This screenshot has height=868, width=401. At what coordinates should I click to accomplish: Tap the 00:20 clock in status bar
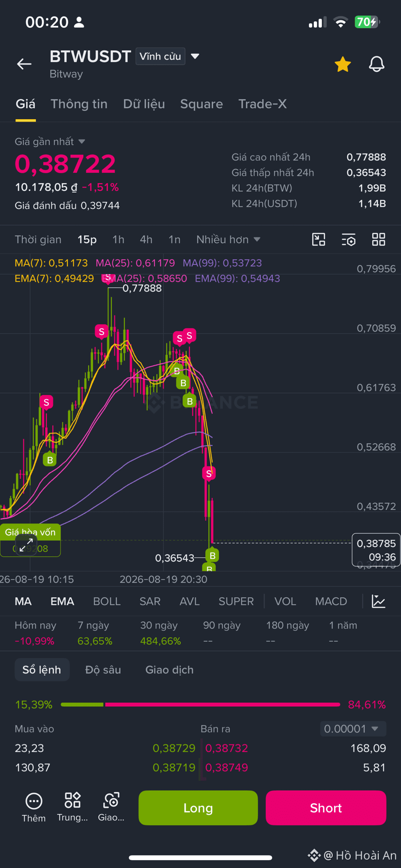coord(47,22)
